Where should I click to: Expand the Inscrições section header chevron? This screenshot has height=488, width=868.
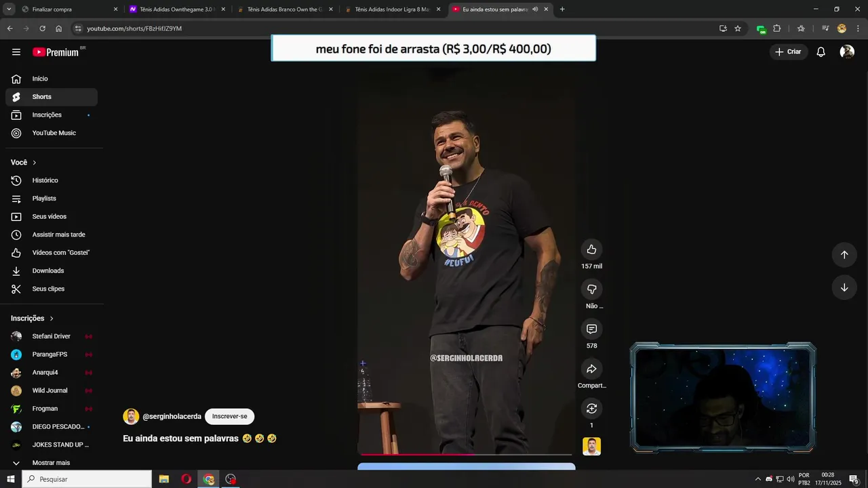pos(52,319)
